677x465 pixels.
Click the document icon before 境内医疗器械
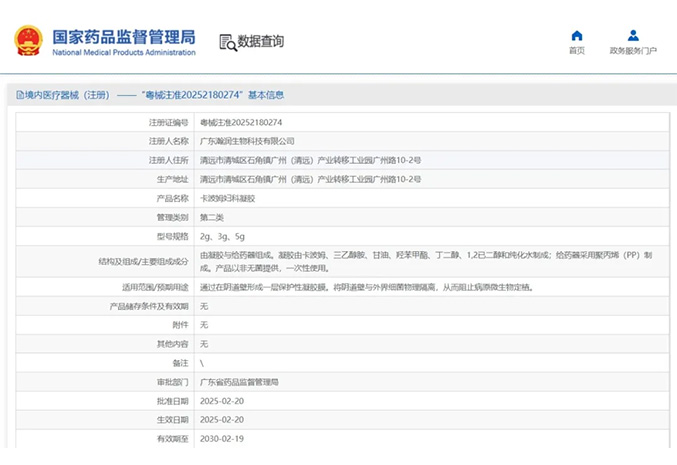(x=20, y=95)
